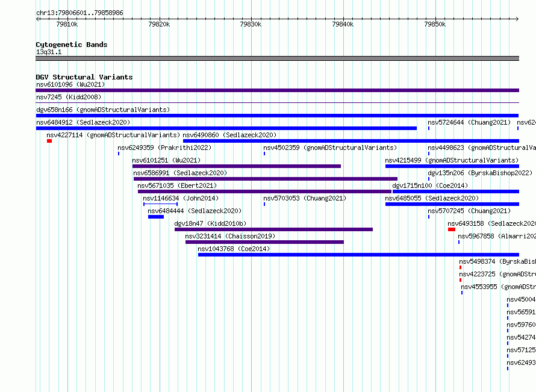Select nsv5707245 (Chuang2021) label
The width and height of the screenshot is (536, 392).
(469, 211)
